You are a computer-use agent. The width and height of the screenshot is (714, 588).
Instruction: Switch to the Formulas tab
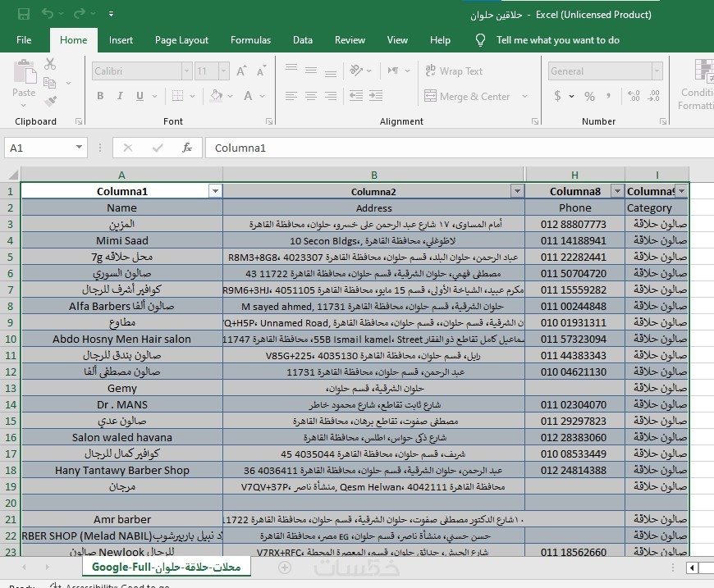pyautogui.click(x=250, y=40)
